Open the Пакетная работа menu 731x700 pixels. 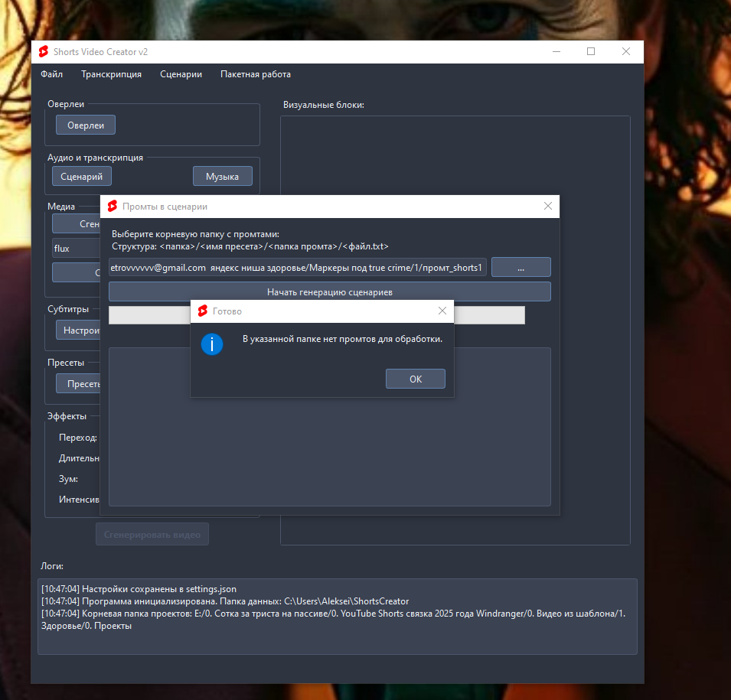click(x=256, y=74)
